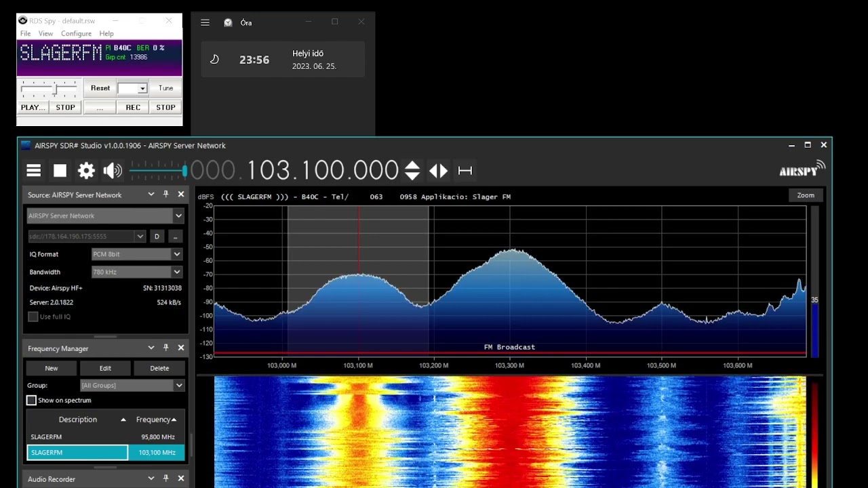Open View menu in RDS Spy
This screenshot has width=868, height=488.
(45, 33)
